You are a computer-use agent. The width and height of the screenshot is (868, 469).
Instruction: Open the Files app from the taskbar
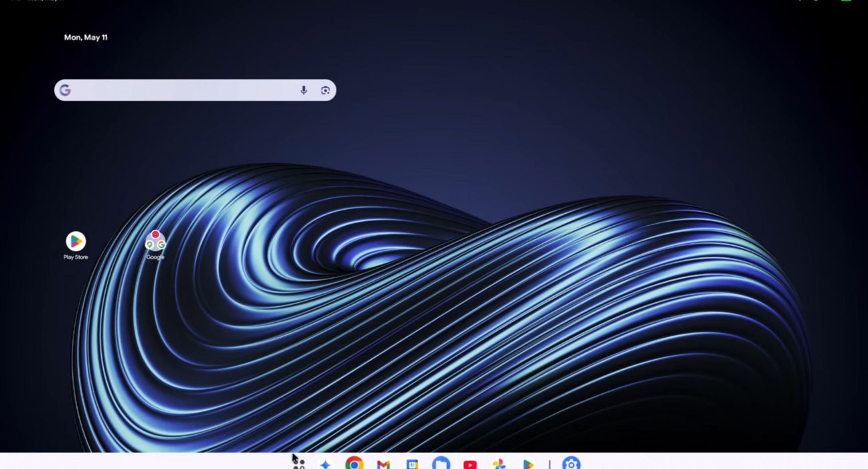coord(440,464)
